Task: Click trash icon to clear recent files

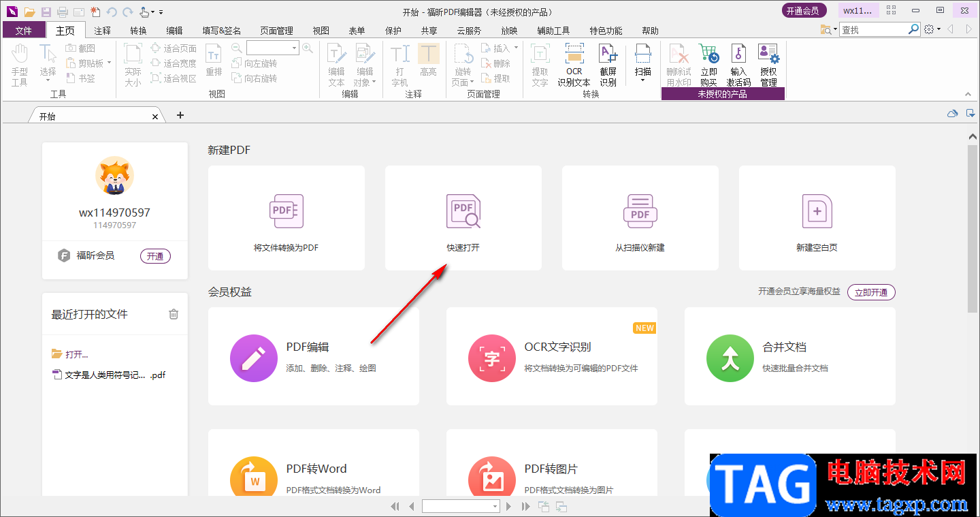Action: point(174,314)
